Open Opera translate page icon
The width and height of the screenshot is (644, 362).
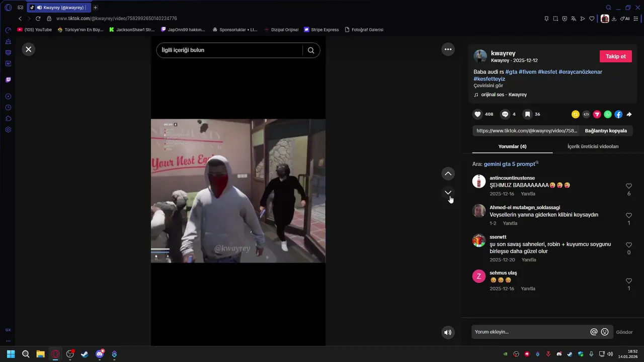tap(574, 19)
